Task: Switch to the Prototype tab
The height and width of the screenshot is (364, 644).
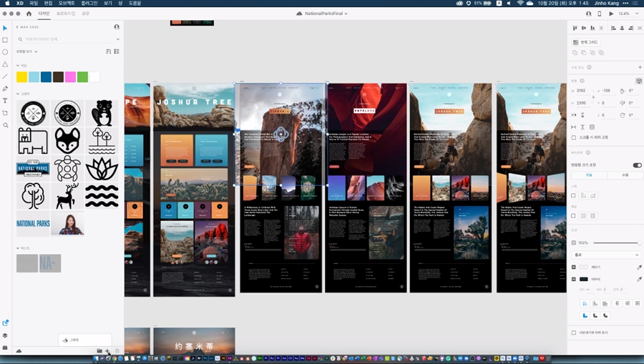Action: click(x=66, y=14)
